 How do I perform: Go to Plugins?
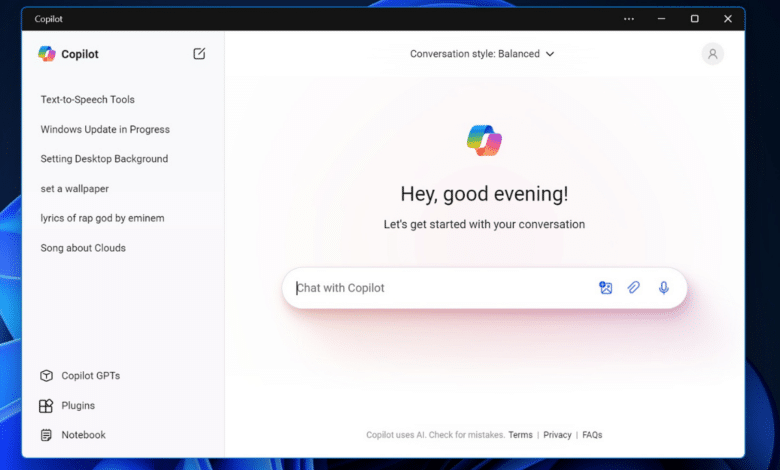(x=78, y=405)
